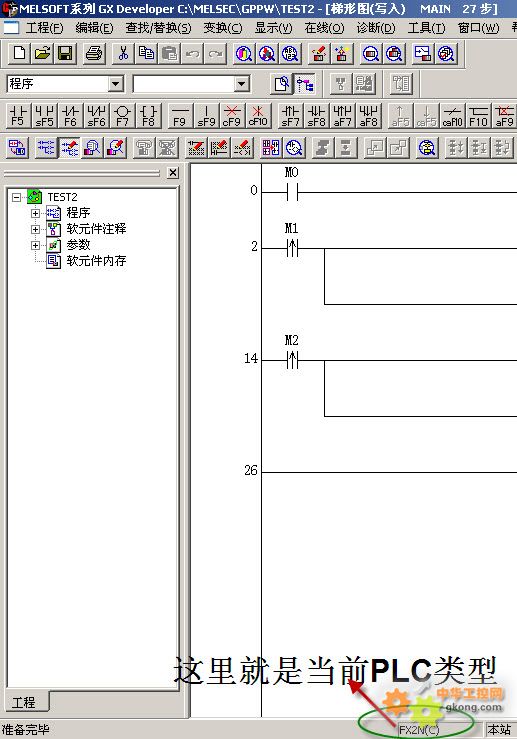Insert the aF7 parallel rising pulse contact
This screenshot has width=517, height=739.
point(342,116)
